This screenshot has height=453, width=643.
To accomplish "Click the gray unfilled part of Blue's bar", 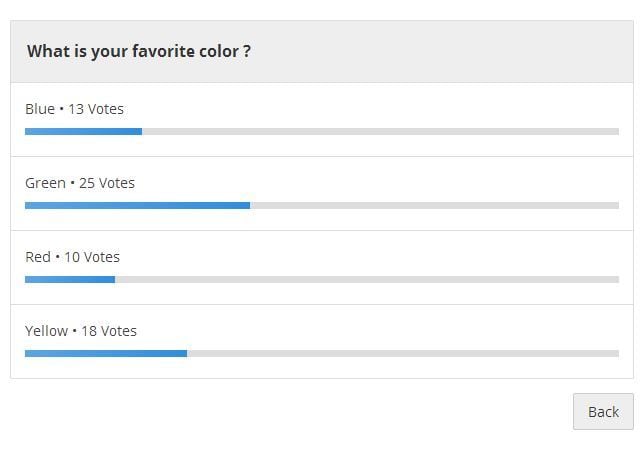I will pos(380,132).
